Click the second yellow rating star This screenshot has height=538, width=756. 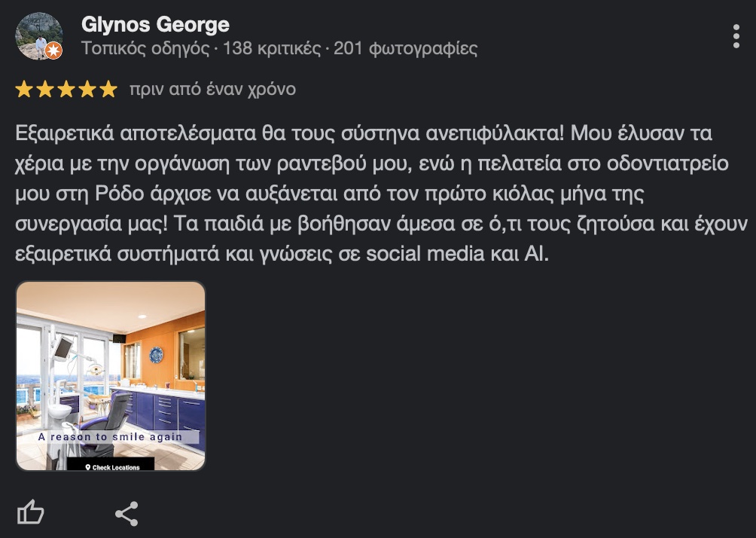click(x=45, y=89)
